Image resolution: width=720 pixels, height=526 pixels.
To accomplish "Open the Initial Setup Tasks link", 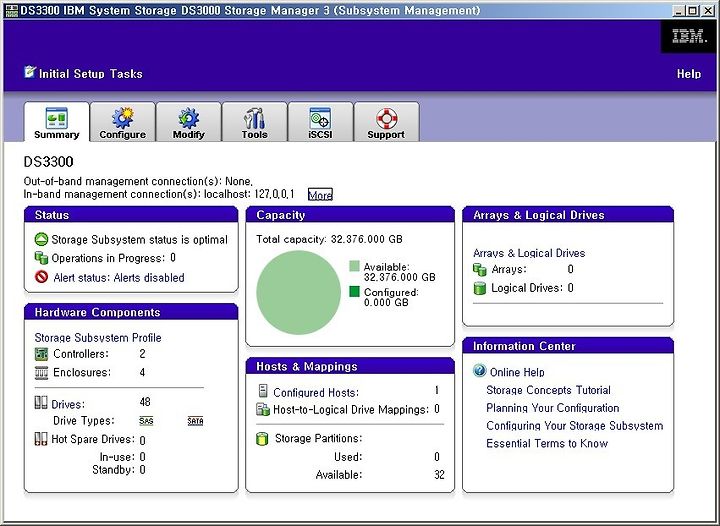I will click(x=90, y=74).
